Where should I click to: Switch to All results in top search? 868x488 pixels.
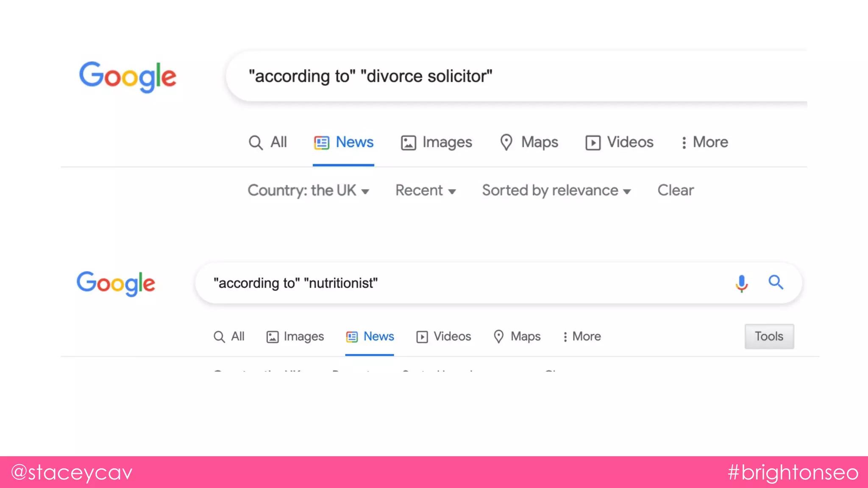267,142
